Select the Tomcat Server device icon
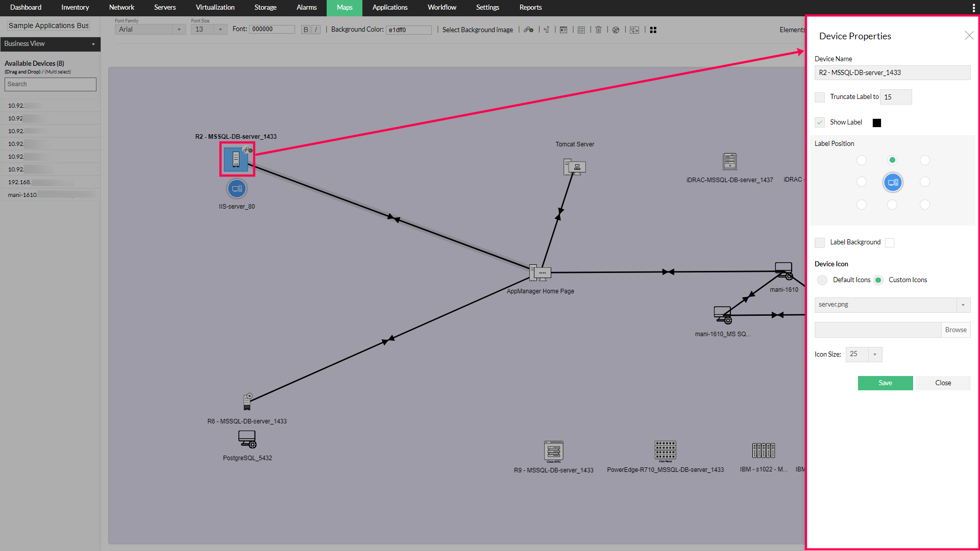 tap(575, 166)
